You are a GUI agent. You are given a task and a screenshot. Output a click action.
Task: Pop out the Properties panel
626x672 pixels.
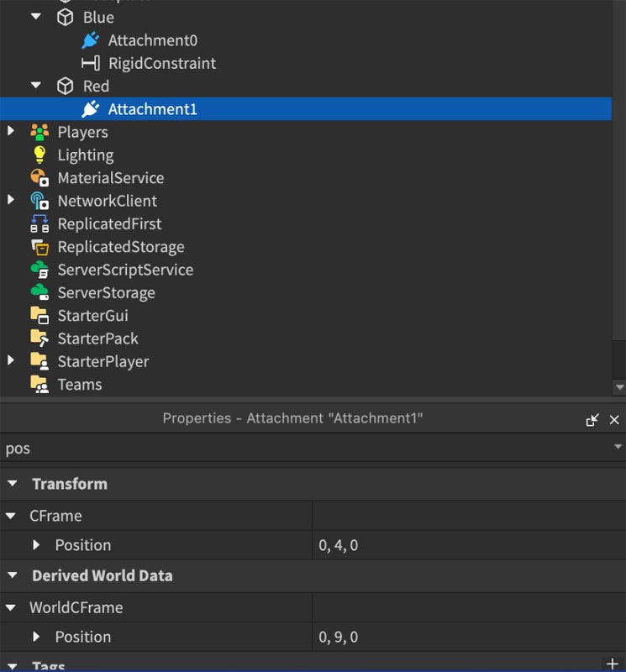(592, 419)
